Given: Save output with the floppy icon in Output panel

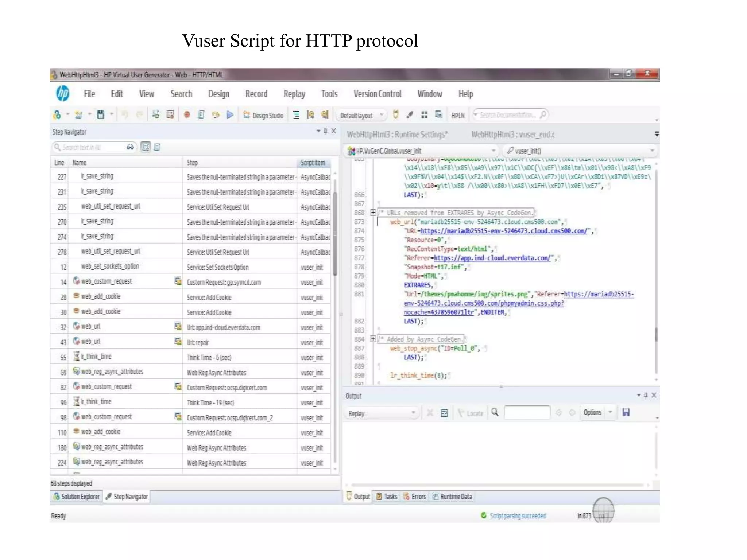Looking at the screenshot, I should click(626, 413).
